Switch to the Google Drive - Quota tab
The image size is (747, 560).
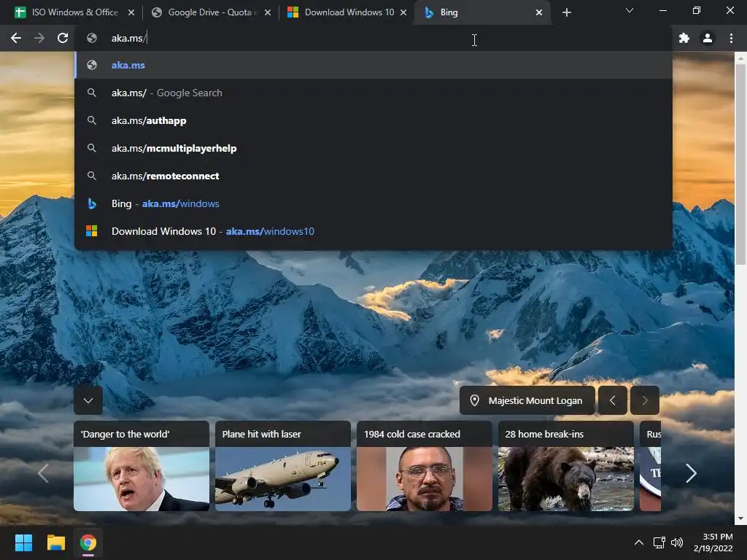tap(209, 12)
